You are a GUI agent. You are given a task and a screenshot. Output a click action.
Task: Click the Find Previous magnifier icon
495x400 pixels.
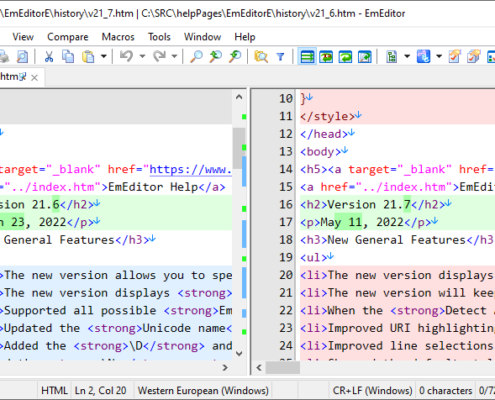[235, 56]
